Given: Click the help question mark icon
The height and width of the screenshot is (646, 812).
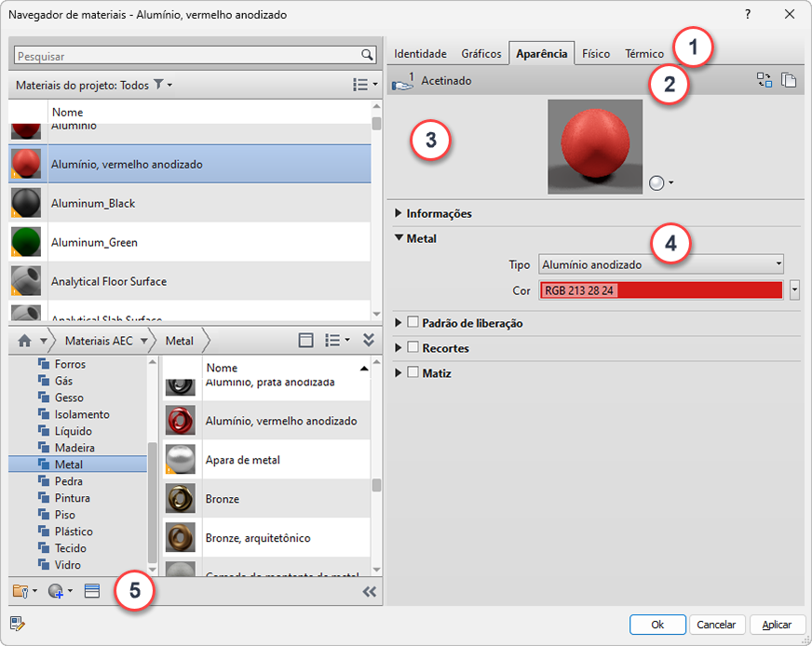Looking at the screenshot, I should click(748, 15).
